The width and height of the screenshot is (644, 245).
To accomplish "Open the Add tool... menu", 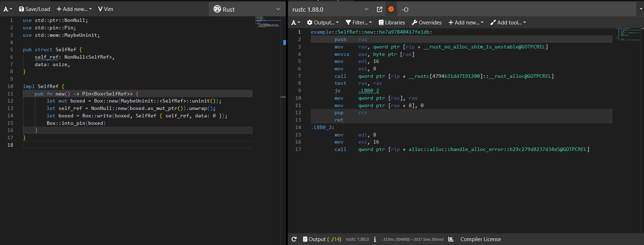I will [x=508, y=23].
